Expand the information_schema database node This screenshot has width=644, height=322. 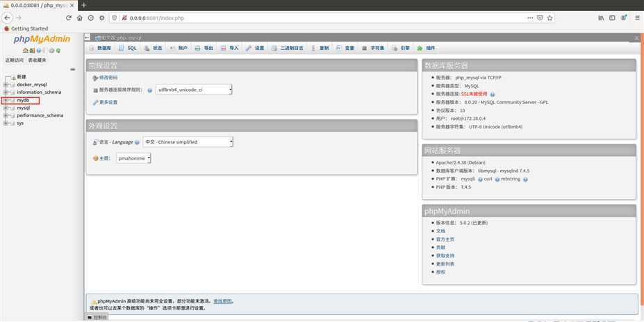click(6, 92)
